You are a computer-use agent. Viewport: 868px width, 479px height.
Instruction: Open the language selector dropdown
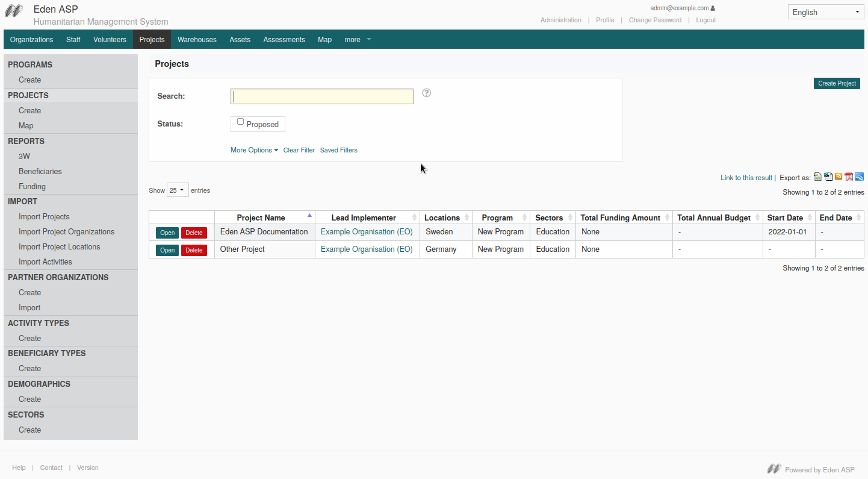coord(826,12)
